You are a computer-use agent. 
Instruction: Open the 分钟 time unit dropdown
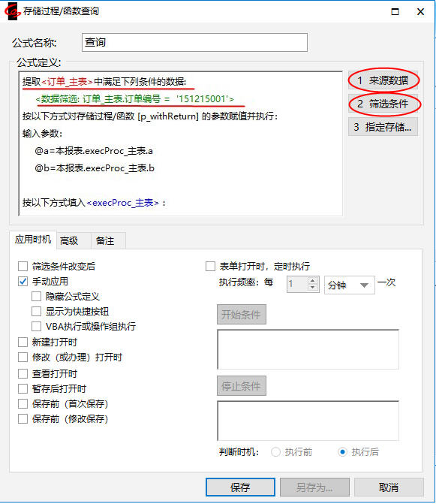click(x=349, y=285)
